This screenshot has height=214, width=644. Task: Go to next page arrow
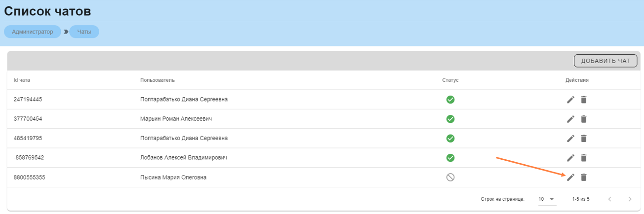click(630, 199)
